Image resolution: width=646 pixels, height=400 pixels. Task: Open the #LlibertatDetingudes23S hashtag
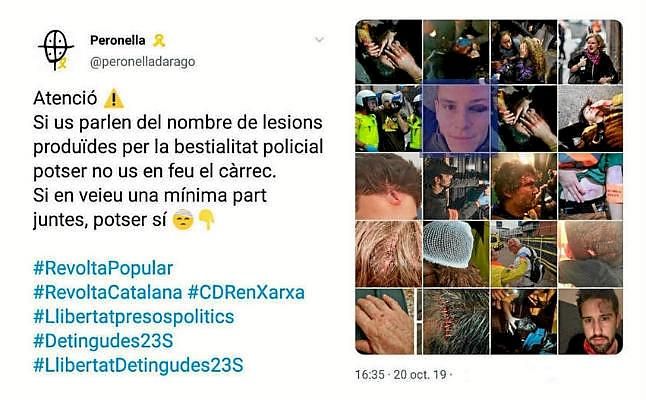[138, 365]
